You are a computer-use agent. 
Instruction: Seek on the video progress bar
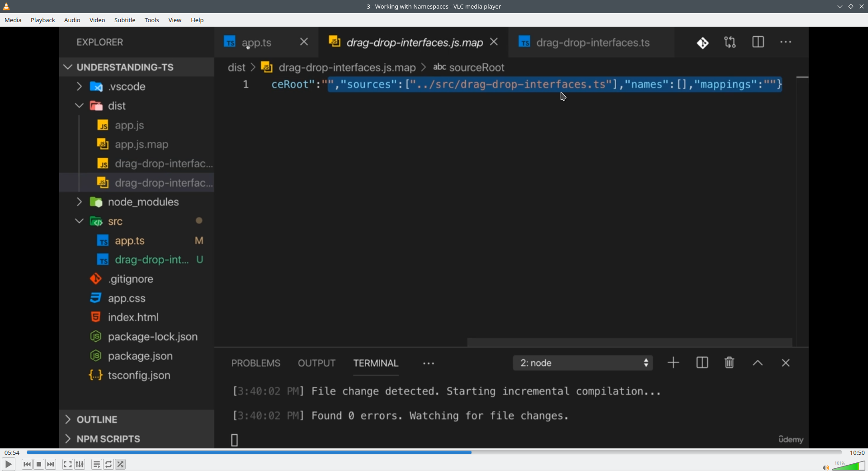[x=434, y=452]
